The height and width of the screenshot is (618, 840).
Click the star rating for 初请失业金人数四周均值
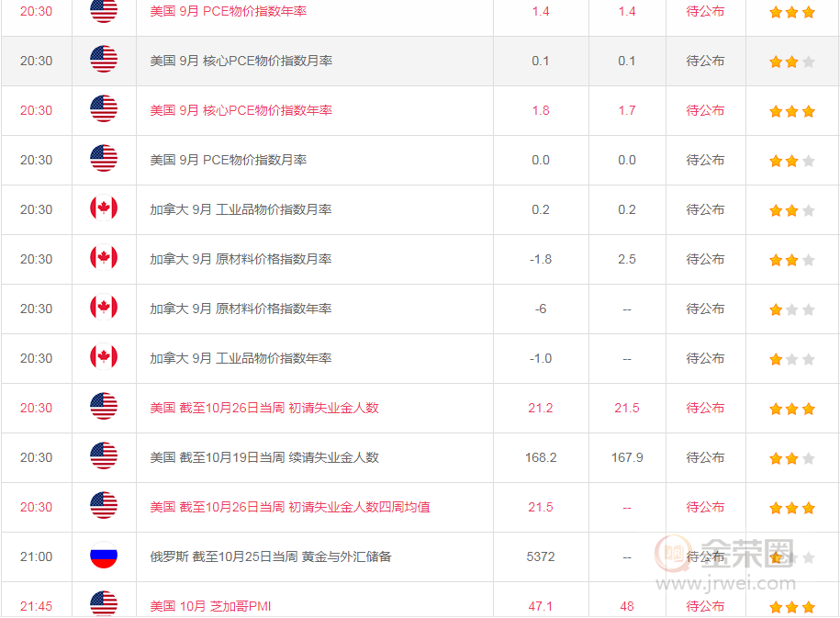click(791, 508)
